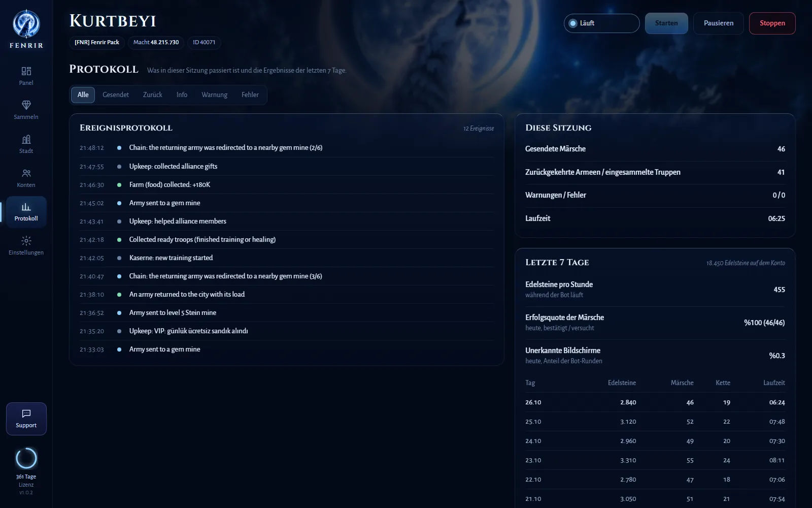Viewport: 812px width, 508px height.
Task: Select the 25.10 table row date
Action: pos(533,422)
